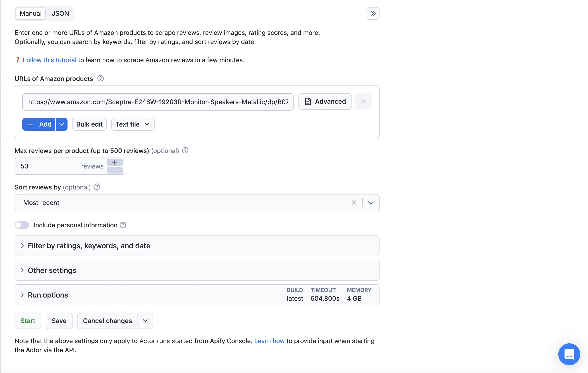Expand Filter by ratings, keywords, and date
Viewport: 588px width, 373px height.
point(89,246)
